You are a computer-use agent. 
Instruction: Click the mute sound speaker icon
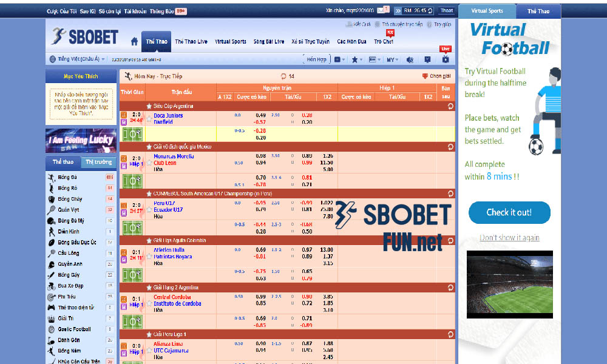(x=410, y=59)
